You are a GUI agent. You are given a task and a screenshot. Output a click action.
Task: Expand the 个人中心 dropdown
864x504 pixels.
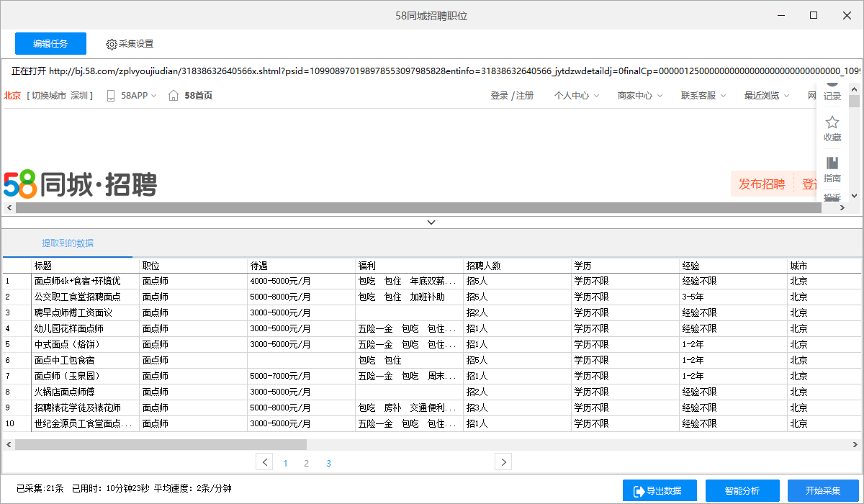point(577,95)
